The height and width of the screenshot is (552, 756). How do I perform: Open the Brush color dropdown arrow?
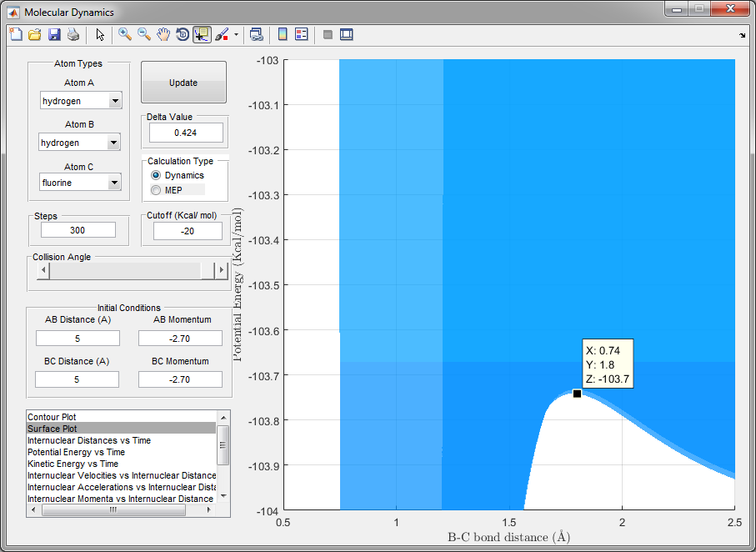pos(236,35)
